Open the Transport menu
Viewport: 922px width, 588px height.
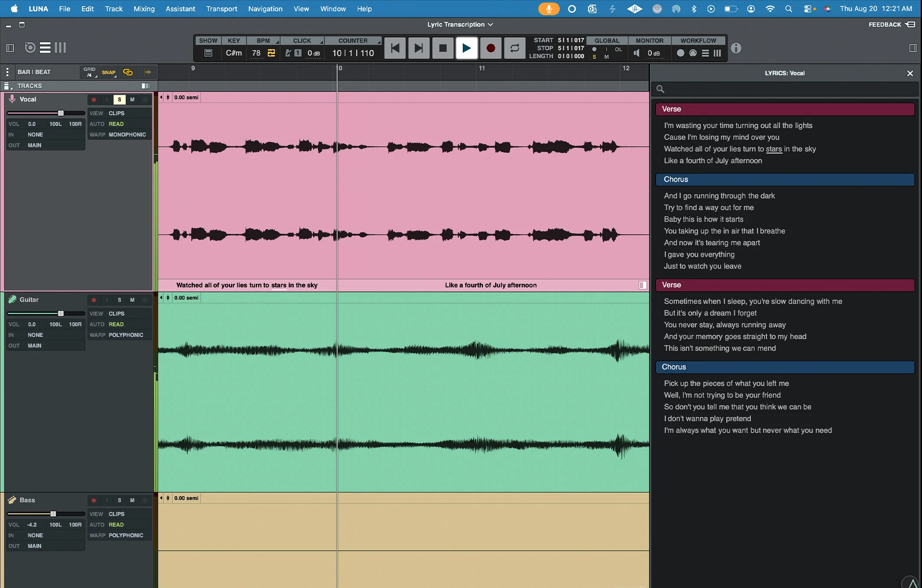tap(222, 9)
